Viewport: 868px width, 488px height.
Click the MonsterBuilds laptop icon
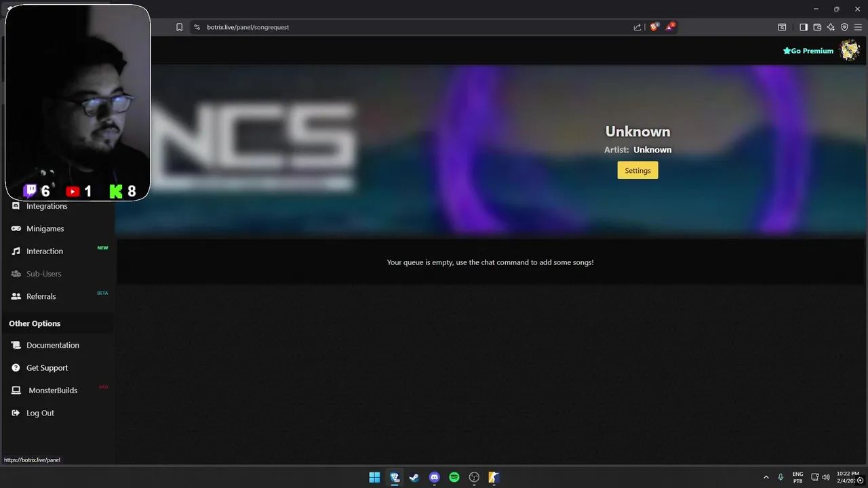tap(16, 390)
